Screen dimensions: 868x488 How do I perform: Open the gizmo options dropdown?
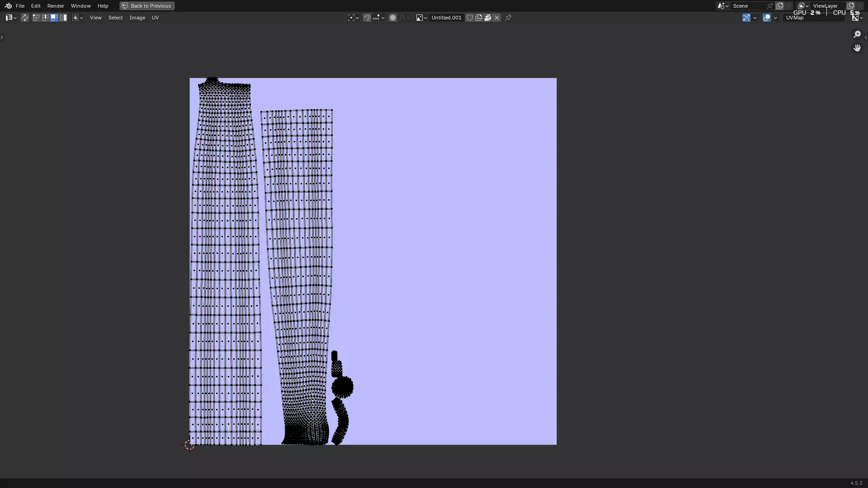755,18
